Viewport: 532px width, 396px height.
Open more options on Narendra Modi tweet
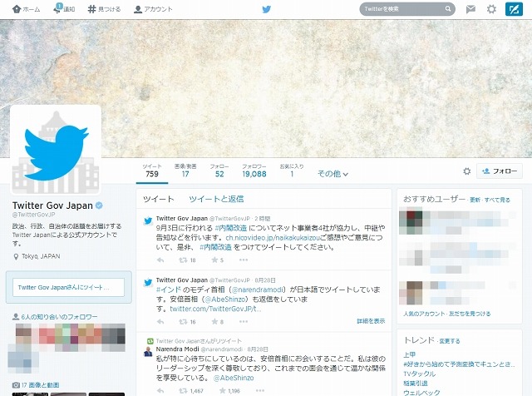(x=260, y=390)
